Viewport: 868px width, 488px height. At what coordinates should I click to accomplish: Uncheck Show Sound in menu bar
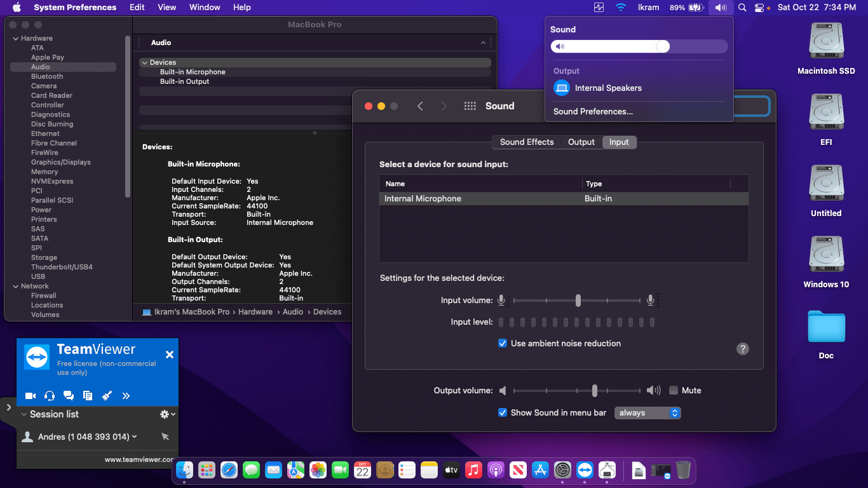pyautogui.click(x=503, y=413)
